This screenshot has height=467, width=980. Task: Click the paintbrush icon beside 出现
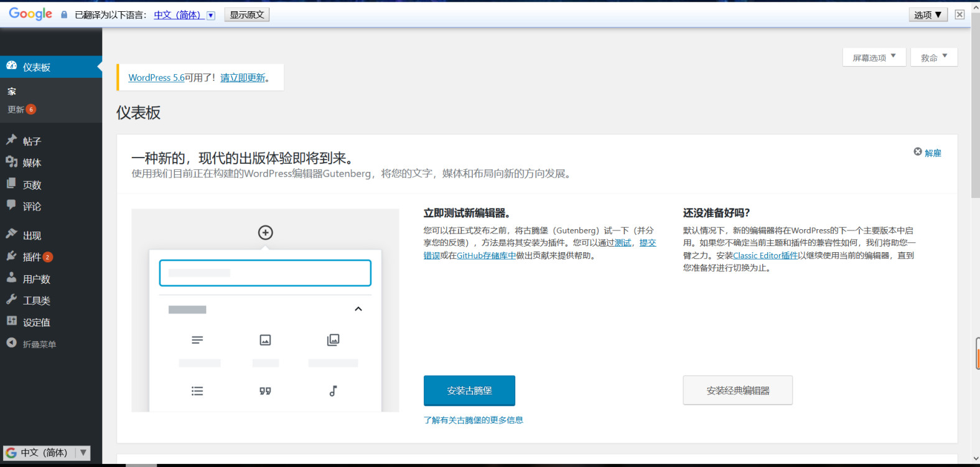(11, 234)
